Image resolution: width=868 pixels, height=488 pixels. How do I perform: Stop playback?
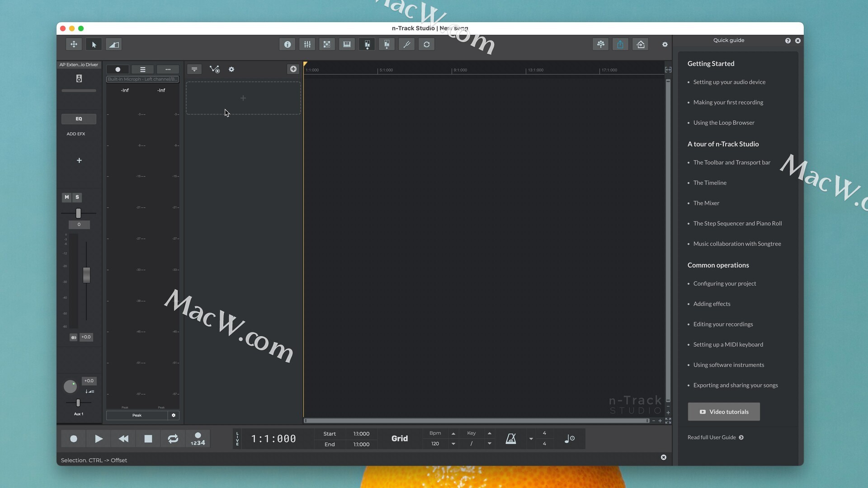click(148, 439)
